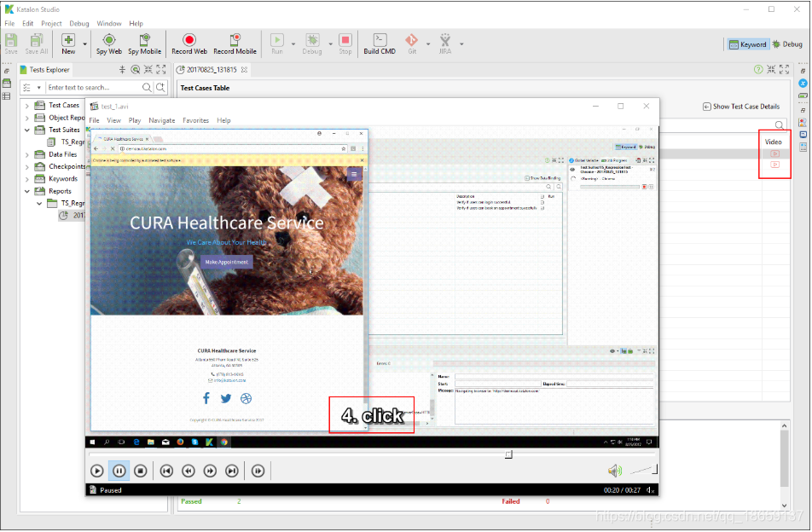Click the advanced search icon in Tests Explorer
The width and height of the screenshot is (812, 532).
[160, 88]
